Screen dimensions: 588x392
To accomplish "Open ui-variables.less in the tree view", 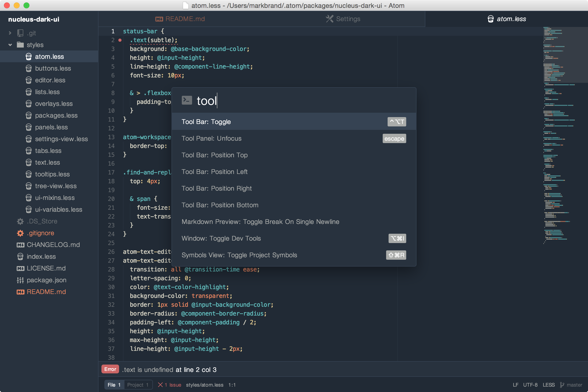I will (x=59, y=209).
